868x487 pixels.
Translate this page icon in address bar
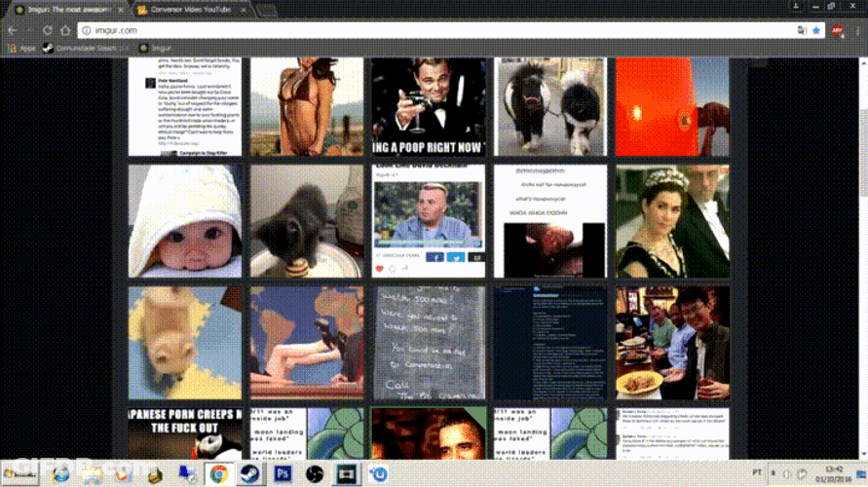point(802,30)
